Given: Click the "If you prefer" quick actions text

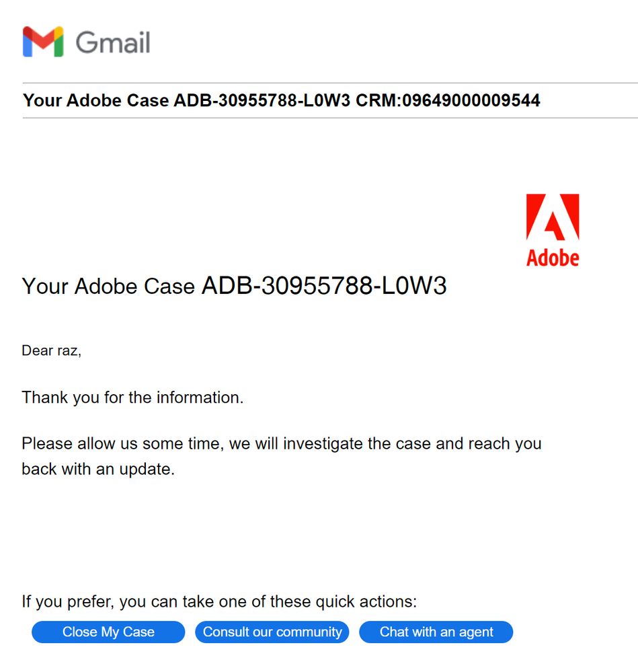Looking at the screenshot, I should click(x=219, y=601).
